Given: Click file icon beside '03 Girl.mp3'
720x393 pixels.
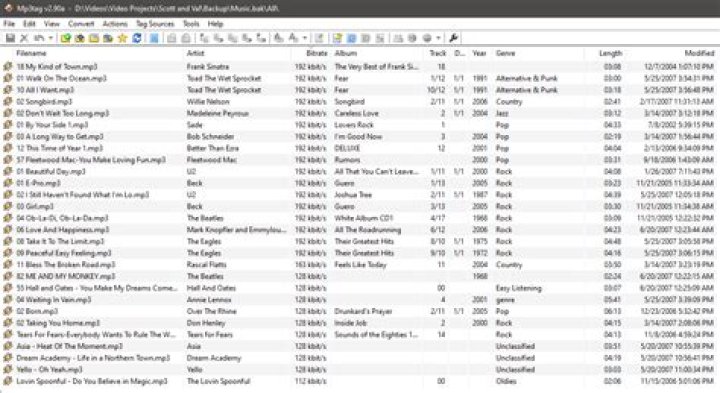Looking at the screenshot, I should pos(8,206).
